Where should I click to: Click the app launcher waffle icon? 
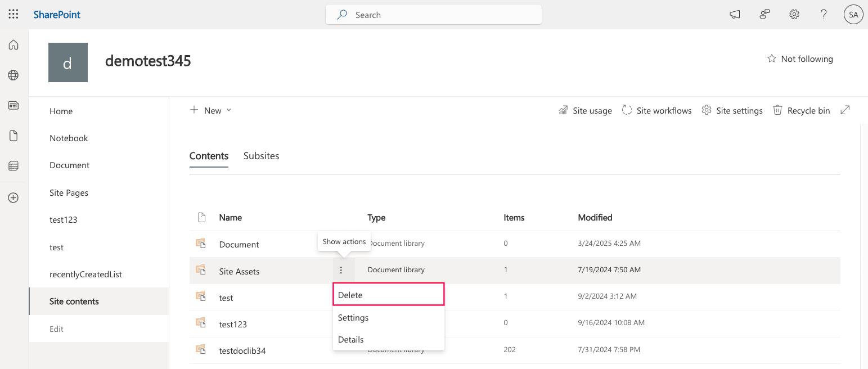(13, 14)
